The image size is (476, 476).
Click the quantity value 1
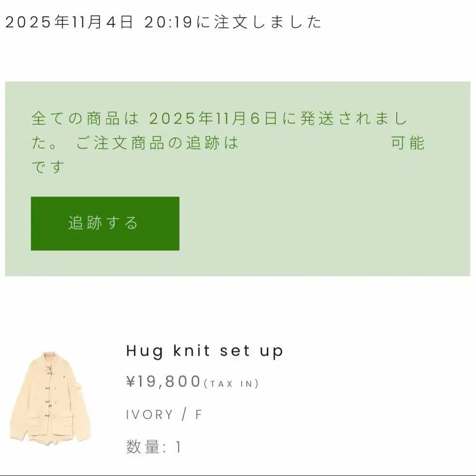pos(179,447)
